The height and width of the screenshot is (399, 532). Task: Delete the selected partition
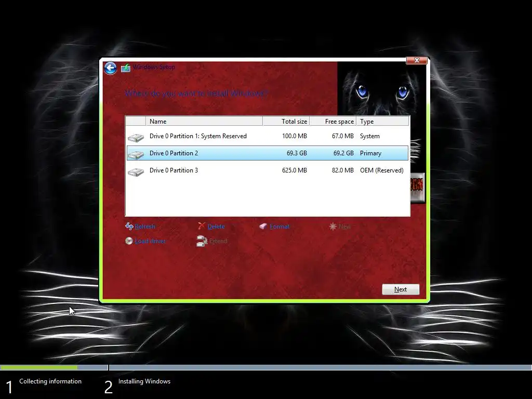coord(216,227)
